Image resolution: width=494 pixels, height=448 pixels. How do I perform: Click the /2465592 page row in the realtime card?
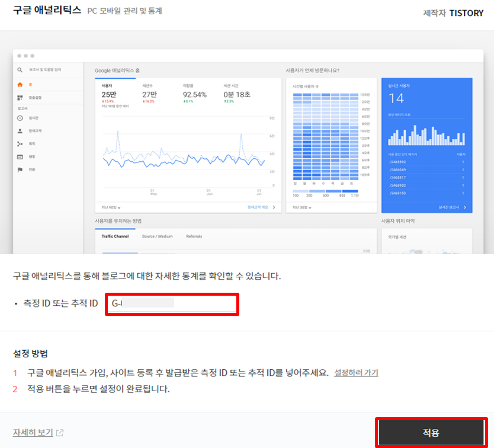pyautogui.click(x=427, y=162)
